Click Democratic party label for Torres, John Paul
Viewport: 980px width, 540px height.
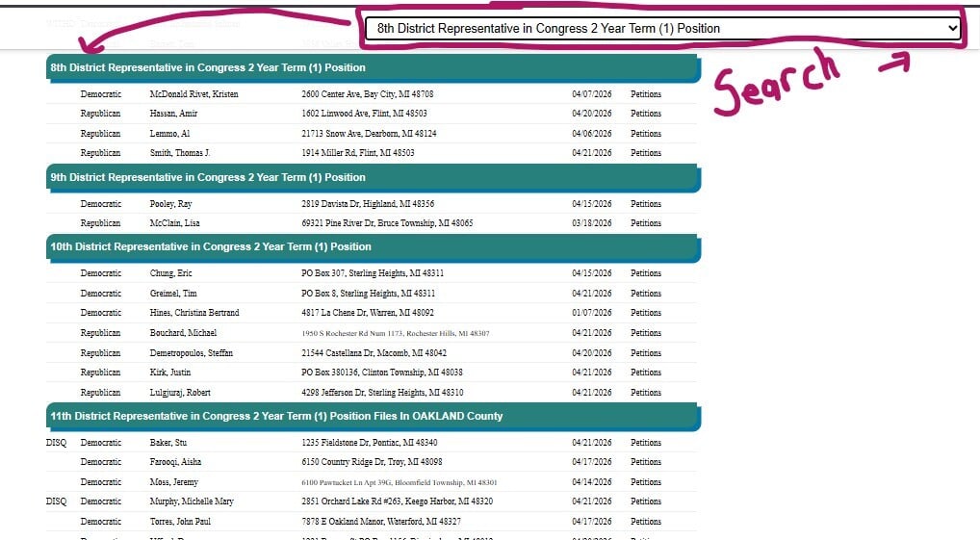pyautogui.click(x=101, y=522)
